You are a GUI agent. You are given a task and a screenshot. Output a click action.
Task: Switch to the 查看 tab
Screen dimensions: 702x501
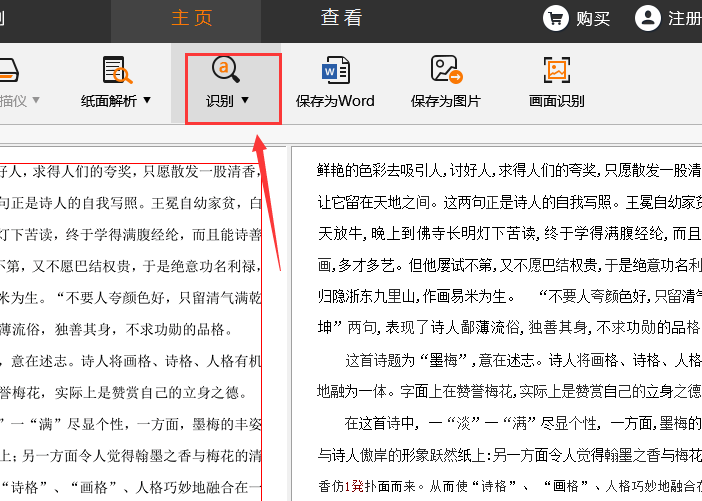coord(341,18)
